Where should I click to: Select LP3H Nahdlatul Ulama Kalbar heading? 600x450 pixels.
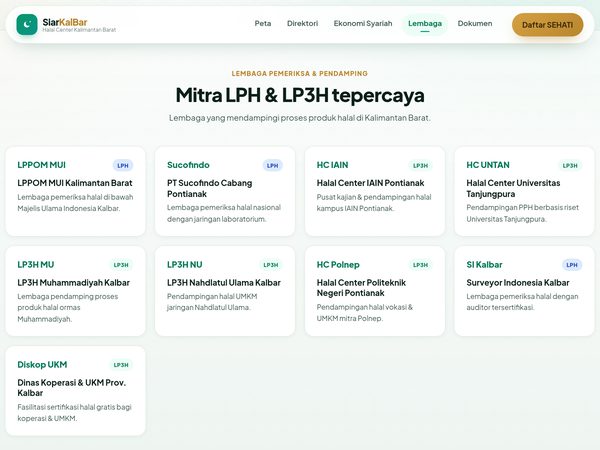pos(223,282)
